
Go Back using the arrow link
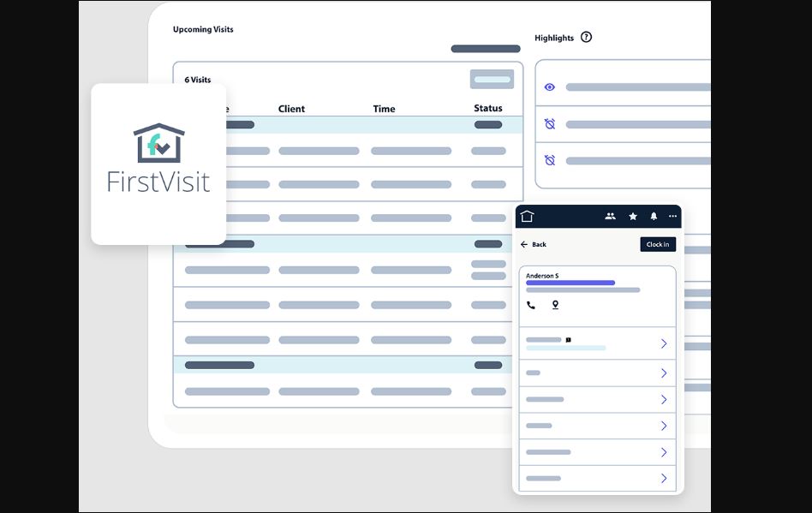533,244
